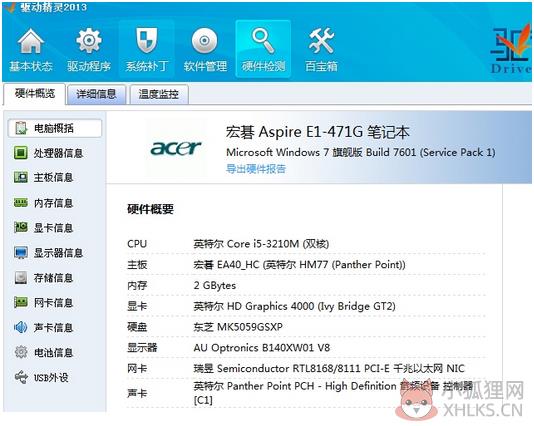
Task: Open 电池信息 label in sidebar
Action: tap(53, 352)
